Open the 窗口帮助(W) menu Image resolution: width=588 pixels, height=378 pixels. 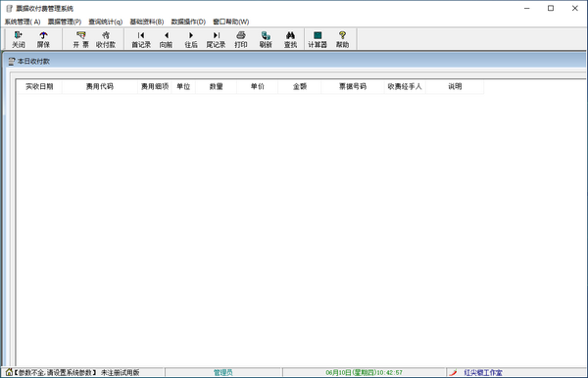(231, 22)
